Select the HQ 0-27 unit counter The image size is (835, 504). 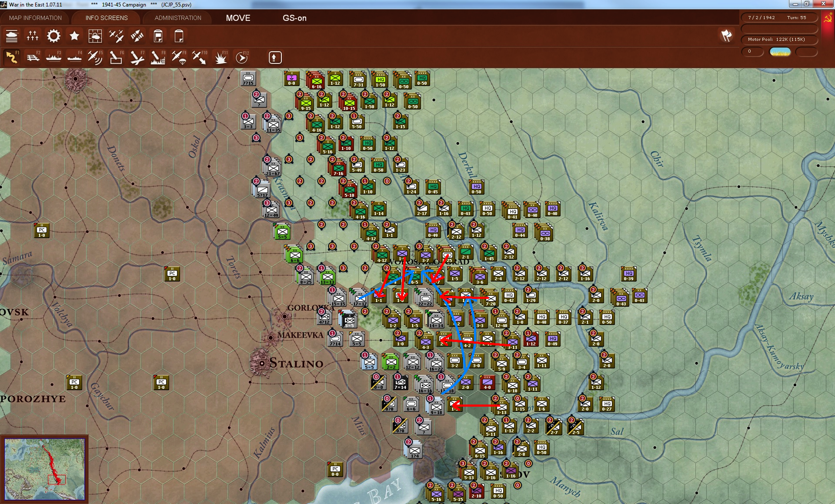tap(607, 405)
